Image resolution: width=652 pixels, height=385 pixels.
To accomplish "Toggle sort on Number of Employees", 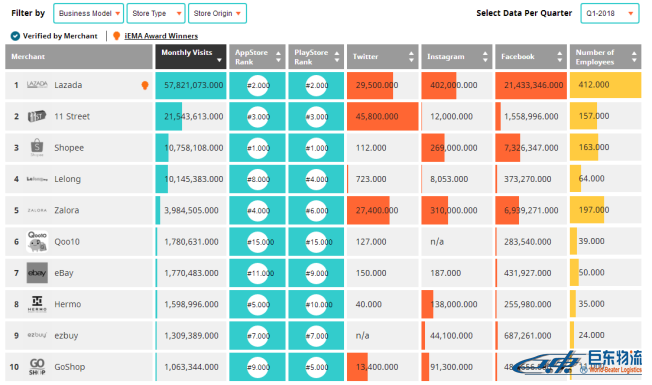I will pyautogui.click(x=605, y=57).
